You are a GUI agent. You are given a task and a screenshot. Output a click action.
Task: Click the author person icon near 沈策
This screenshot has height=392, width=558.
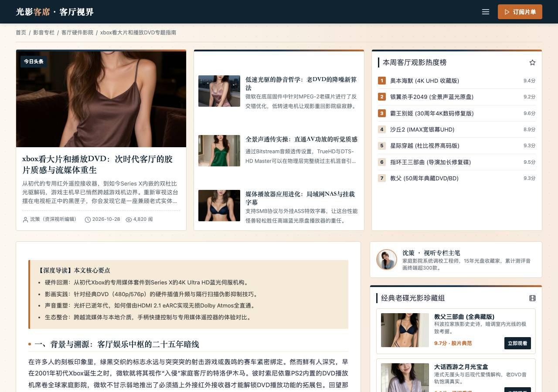pos(25,220)
